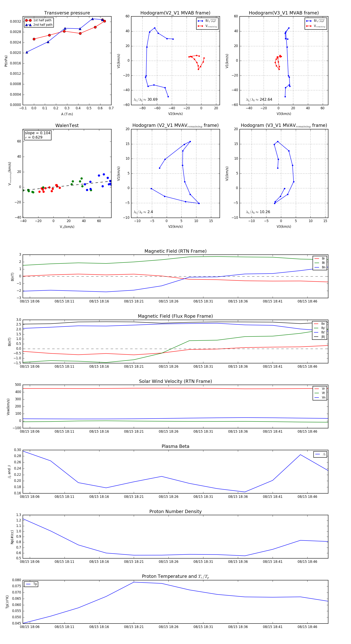Click the "V_A(km/s)" x-axis label in WalenTest
This screenshot has height=644, width=351.
[x=67, y=227]
